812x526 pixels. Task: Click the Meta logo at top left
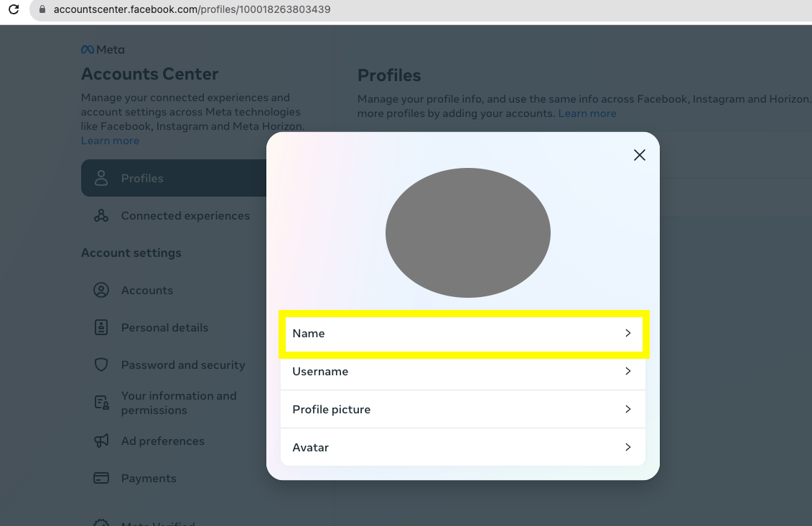pyautogui.click(x=103, y=50)
